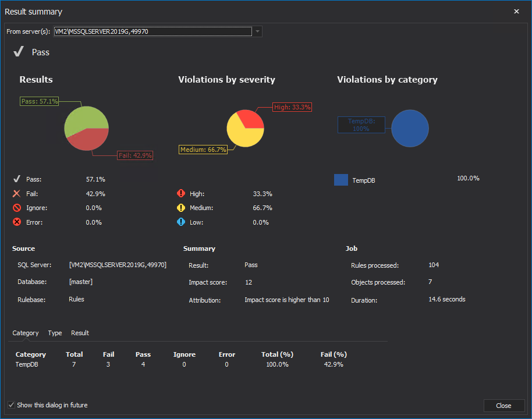Click the Ignore status icon
The image size is (532, 419).
17,208
